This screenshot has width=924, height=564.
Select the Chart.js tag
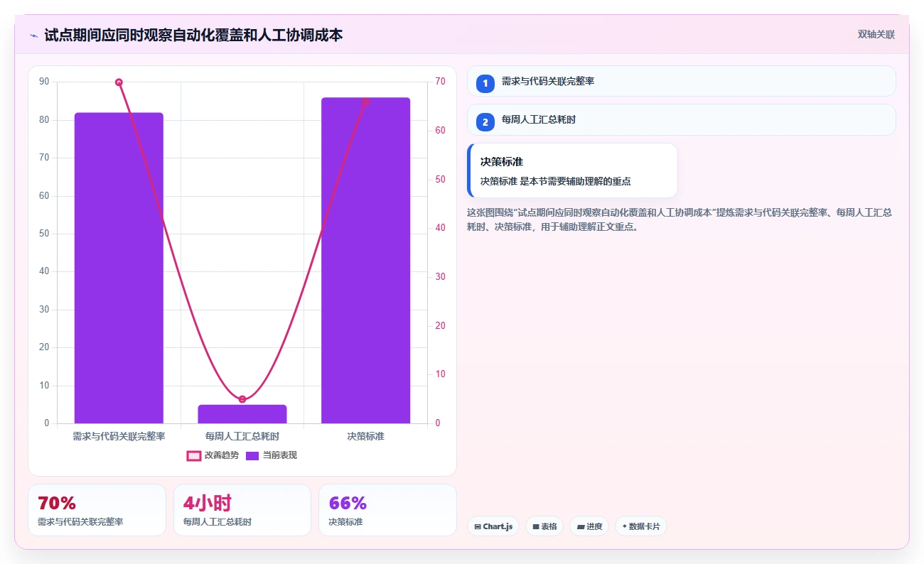coord(493,526)
